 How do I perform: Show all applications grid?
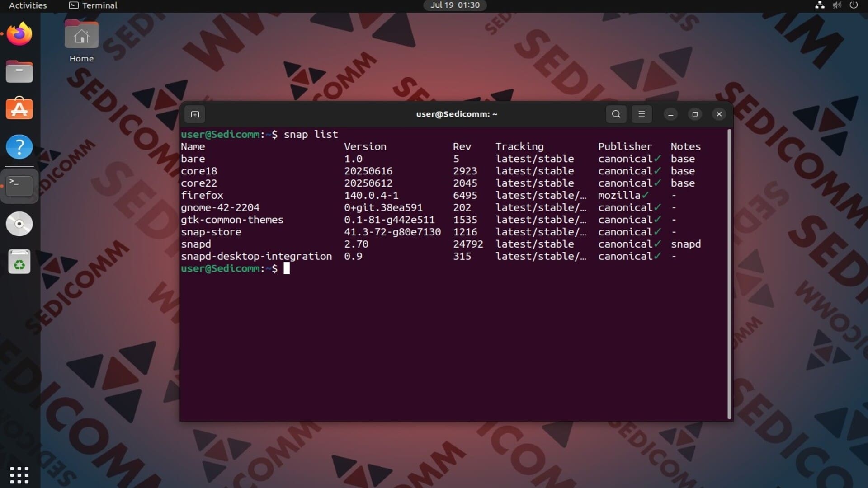(x=19, y=475)
